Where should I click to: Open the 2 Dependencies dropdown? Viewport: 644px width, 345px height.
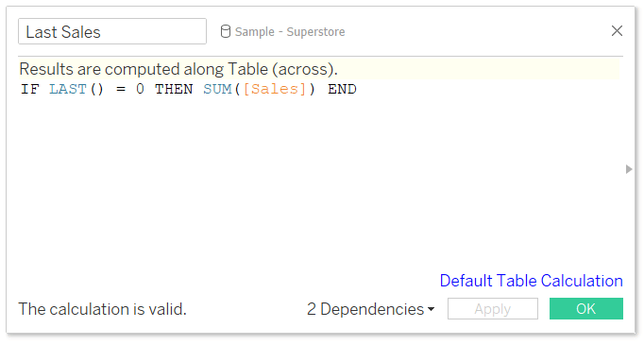click(370, 309)
